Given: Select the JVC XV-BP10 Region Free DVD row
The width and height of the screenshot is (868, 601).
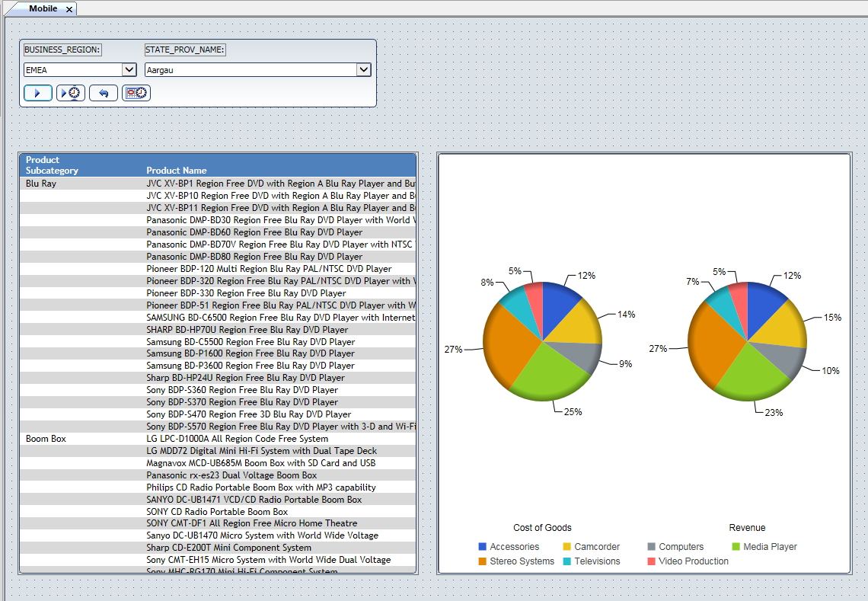Looking at the screenshot, I should [218, 196].
